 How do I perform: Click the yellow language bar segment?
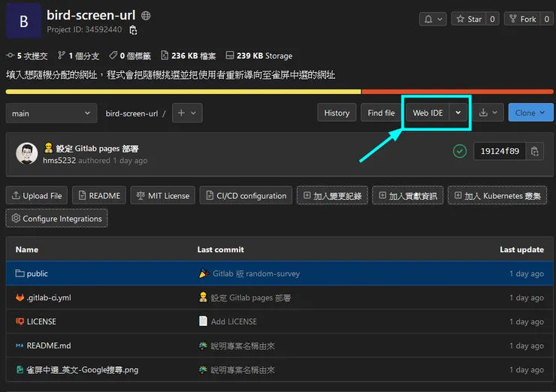183,92
